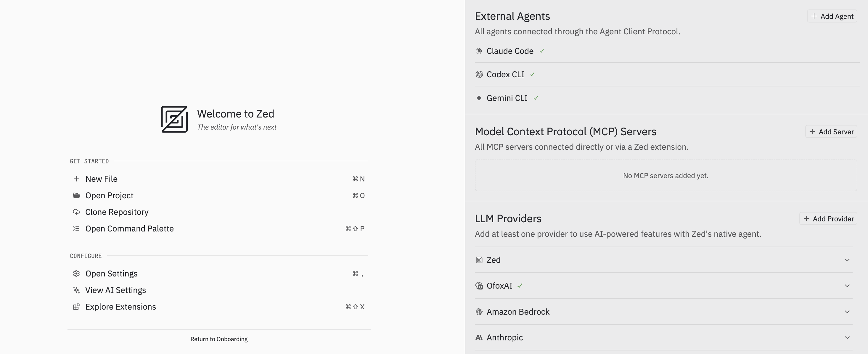Click the Anthropic provider logo icon
Viewport: 868px width, 354px height.
[479, 337]
